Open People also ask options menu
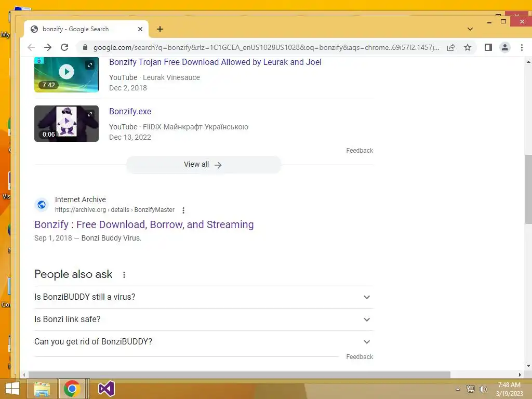 124,275
